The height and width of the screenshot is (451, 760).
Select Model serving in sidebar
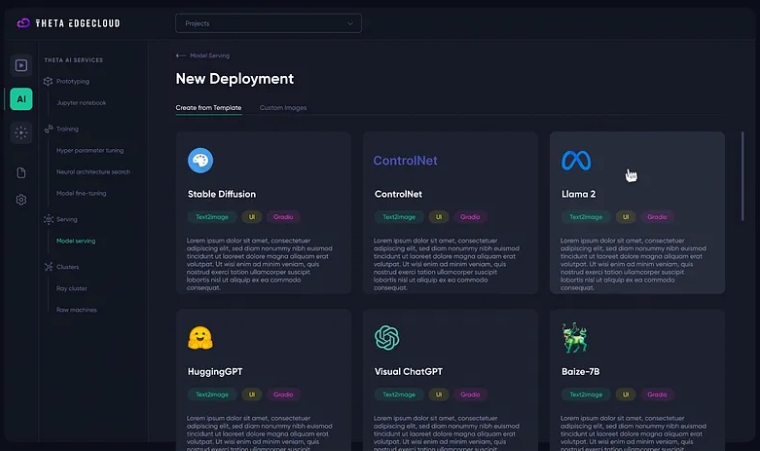point(76,241)
